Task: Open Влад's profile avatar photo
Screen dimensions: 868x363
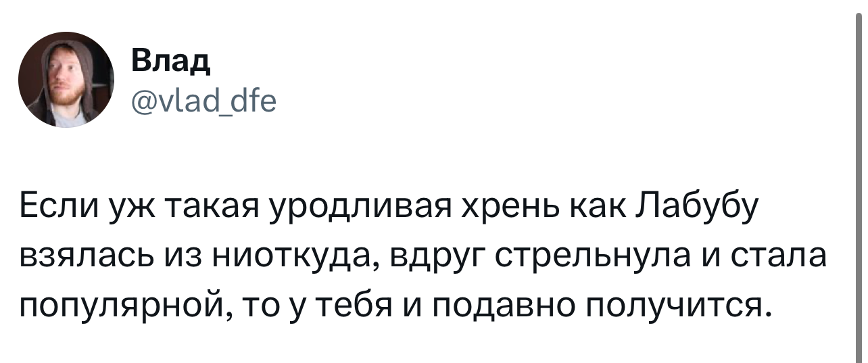Action: click(66, 80)
